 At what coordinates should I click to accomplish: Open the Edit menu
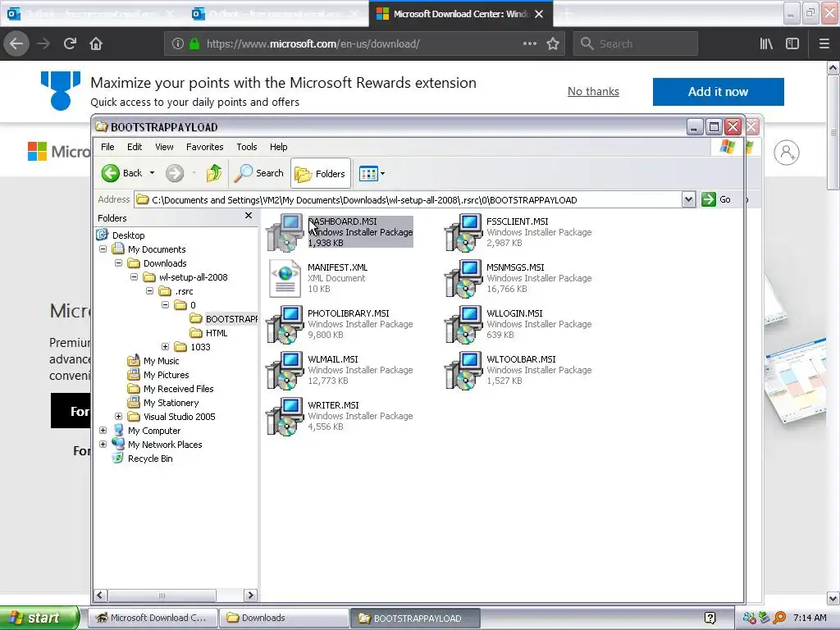pos(135,147)
